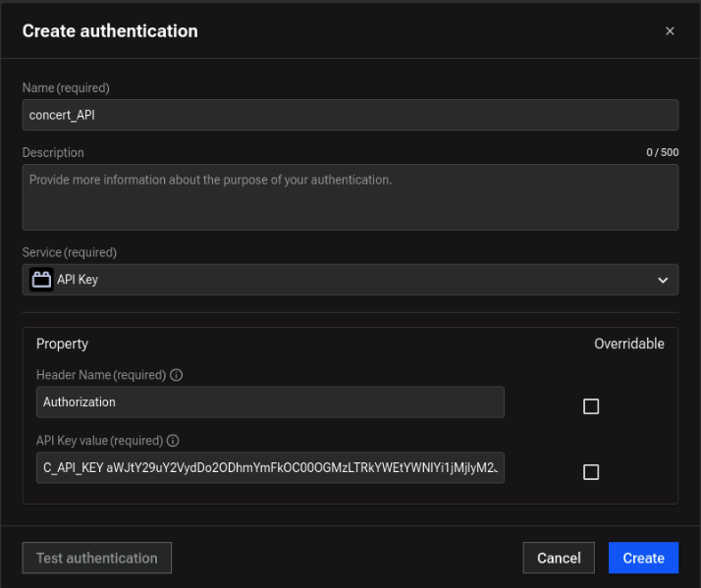This screenshot has width=701, height=588.
Task: Enable Overridable checkbox for Header Name
Action: pyautogui.click(x=591, y=406)
